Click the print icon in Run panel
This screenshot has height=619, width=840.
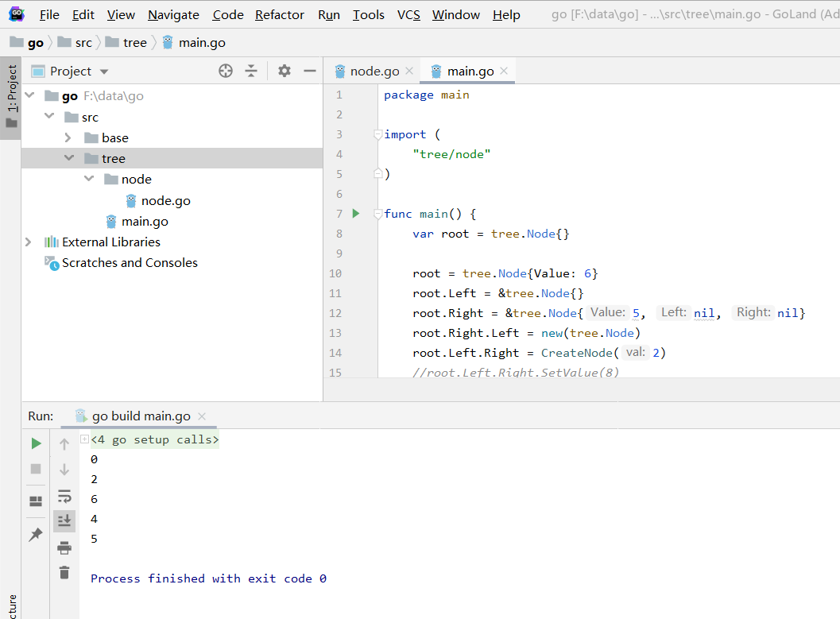tap(64, 547)
